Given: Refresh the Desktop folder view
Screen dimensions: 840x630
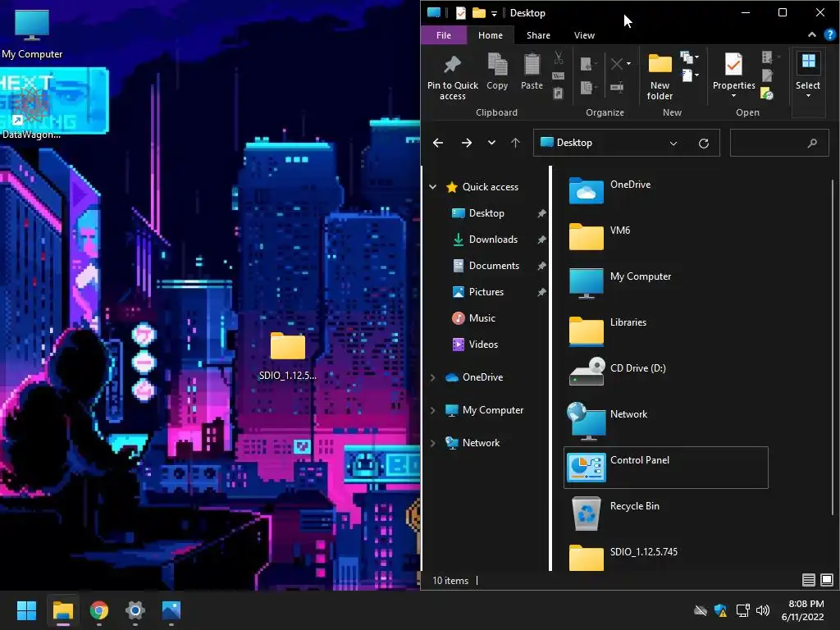Looking at the screenshot, I should coord(704,143).
